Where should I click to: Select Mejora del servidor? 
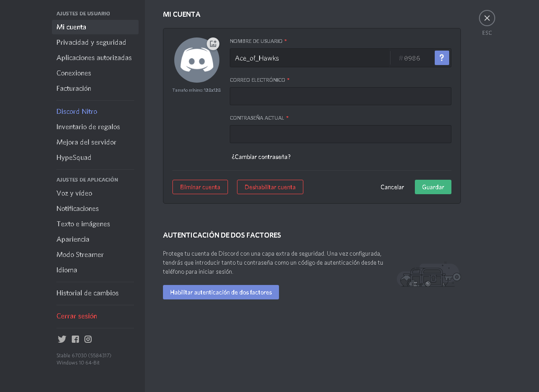point(95,142)
